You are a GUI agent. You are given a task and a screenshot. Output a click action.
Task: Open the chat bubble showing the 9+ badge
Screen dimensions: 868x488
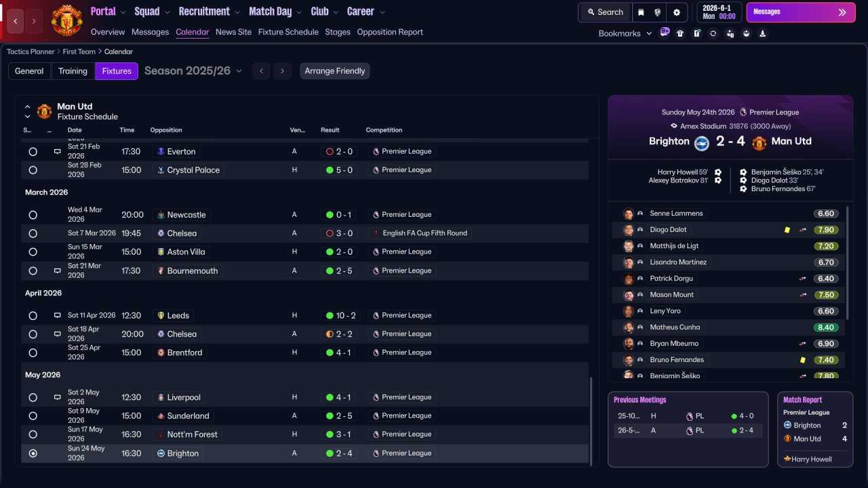point(665,33)
